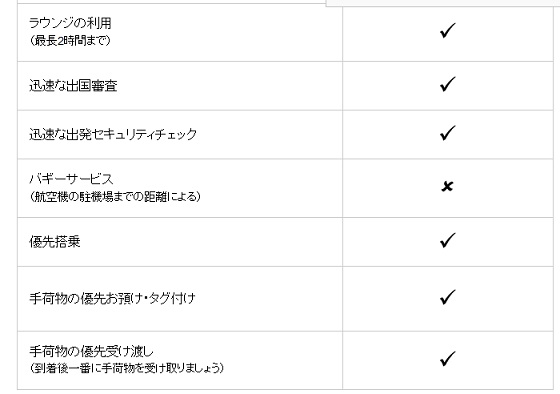Viewport: 560px width, 394px height.
Task: Click the cross mark for バギーサービス
Action: [x=447, y=186]
